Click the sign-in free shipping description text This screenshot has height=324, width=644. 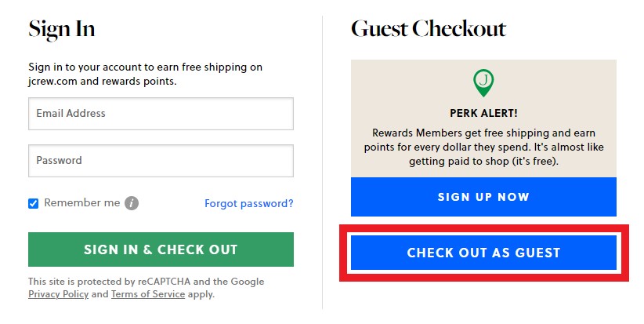(145, 73)
